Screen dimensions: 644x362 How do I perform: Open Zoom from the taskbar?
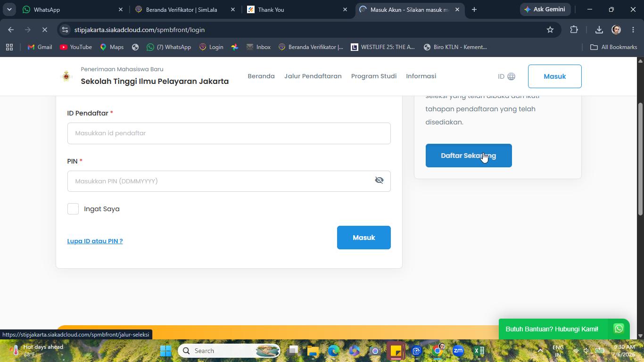coord(458,351)
